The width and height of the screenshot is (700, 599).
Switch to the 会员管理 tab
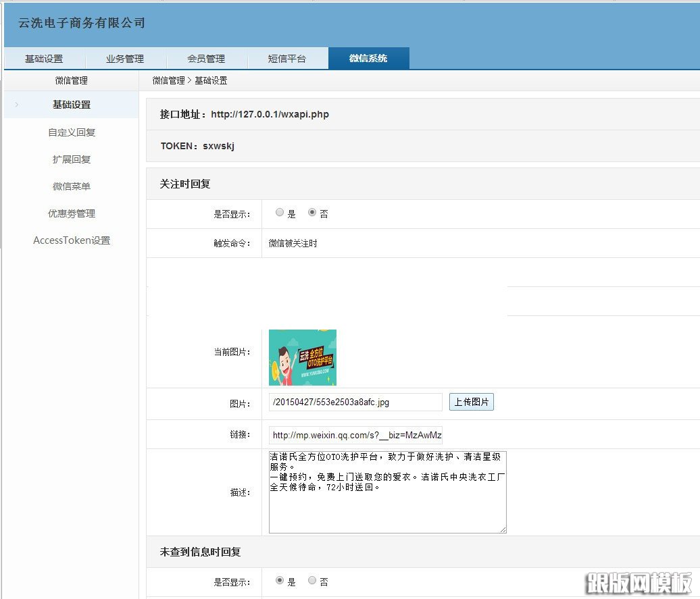coord(207,58)
